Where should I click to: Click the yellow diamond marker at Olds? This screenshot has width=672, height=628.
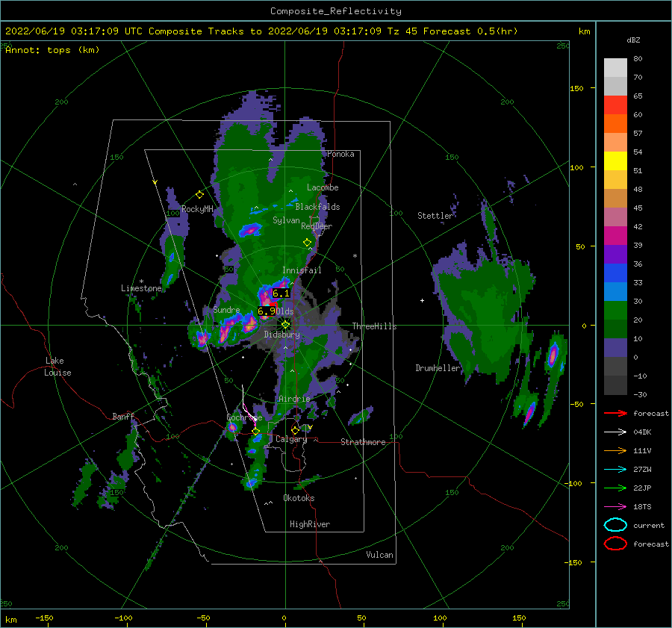point(286,325)
